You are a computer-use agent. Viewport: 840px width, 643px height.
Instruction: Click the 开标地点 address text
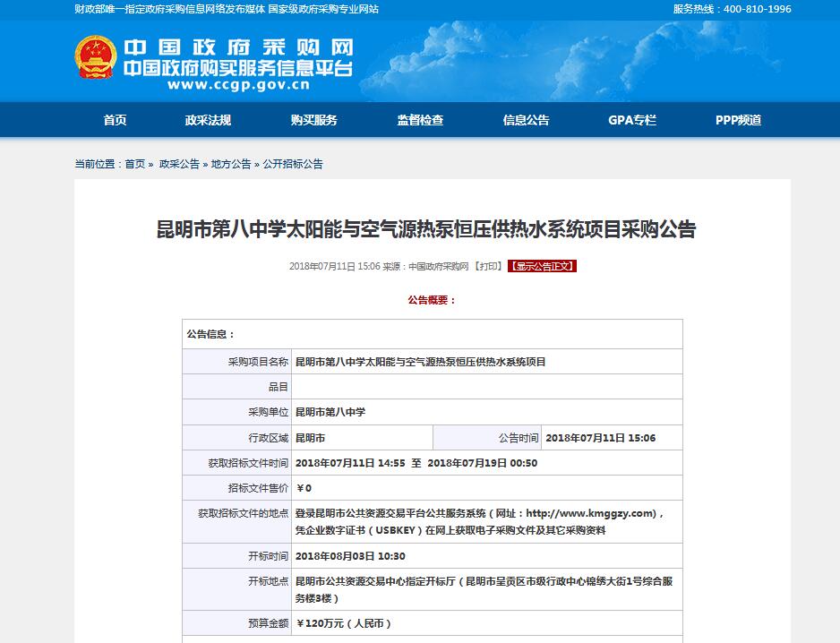point(484,589)
